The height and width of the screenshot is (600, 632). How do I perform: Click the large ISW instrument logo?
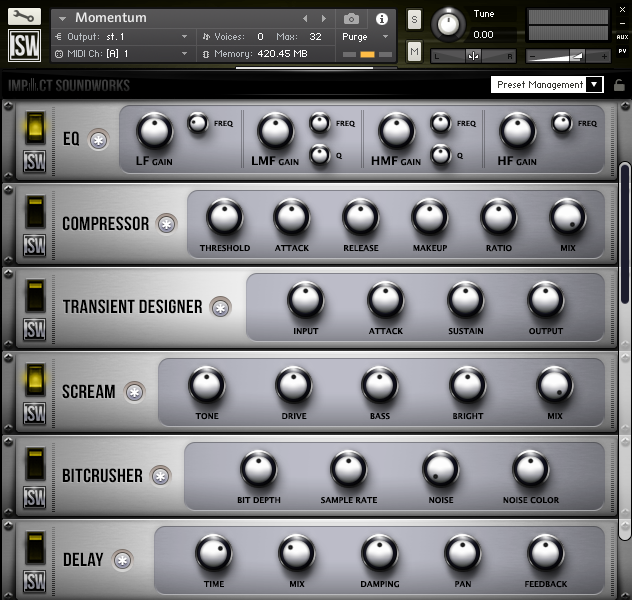click(x=24, y=45)
